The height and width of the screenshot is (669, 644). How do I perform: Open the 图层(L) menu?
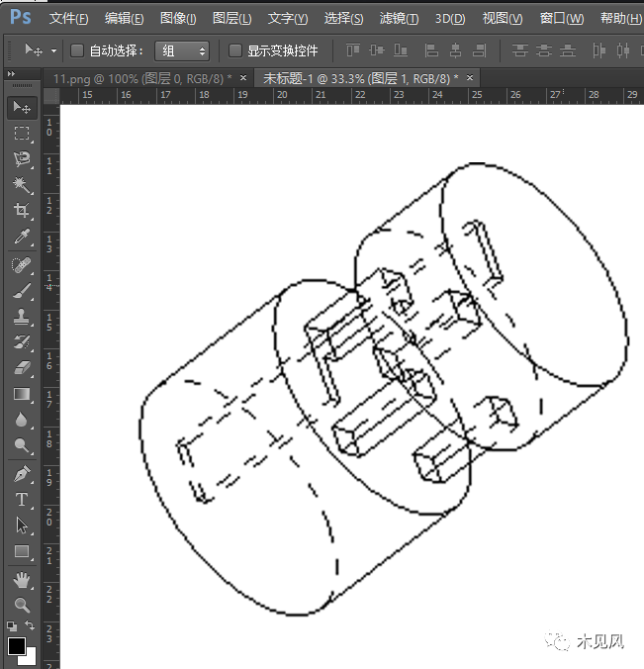point(232,18)
